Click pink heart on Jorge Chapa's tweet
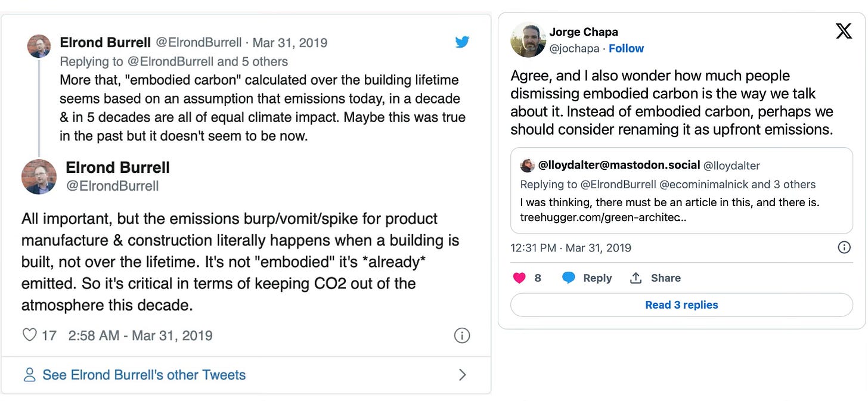Viewport: 868px width, 401px height. click(x=519, y=278)
